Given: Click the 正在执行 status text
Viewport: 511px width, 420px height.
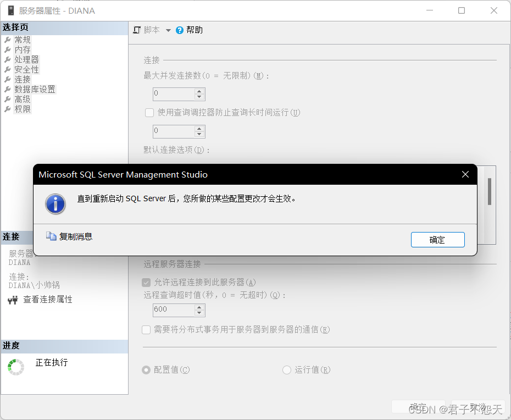Looking at the screenshot, I should point(52,362).
